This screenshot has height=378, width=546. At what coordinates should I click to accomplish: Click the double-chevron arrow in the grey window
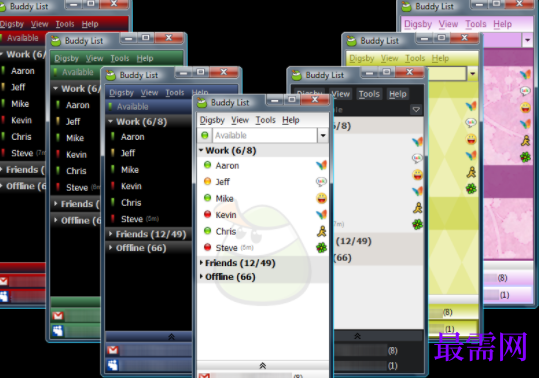[x=357, y=336]
